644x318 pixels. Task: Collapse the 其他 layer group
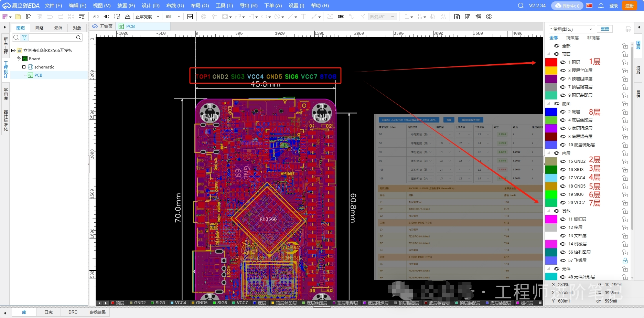point(548,211)
